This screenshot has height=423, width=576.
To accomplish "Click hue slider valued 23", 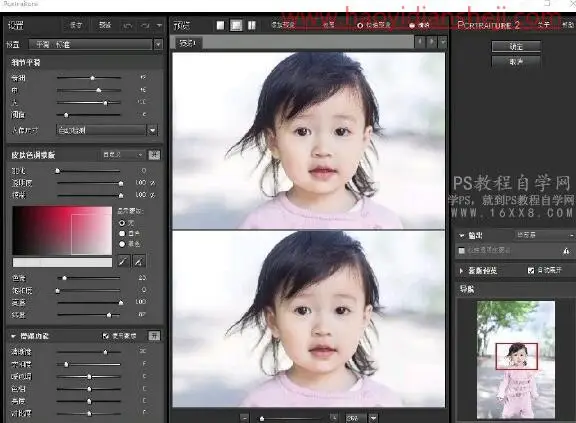I will 89,278.
